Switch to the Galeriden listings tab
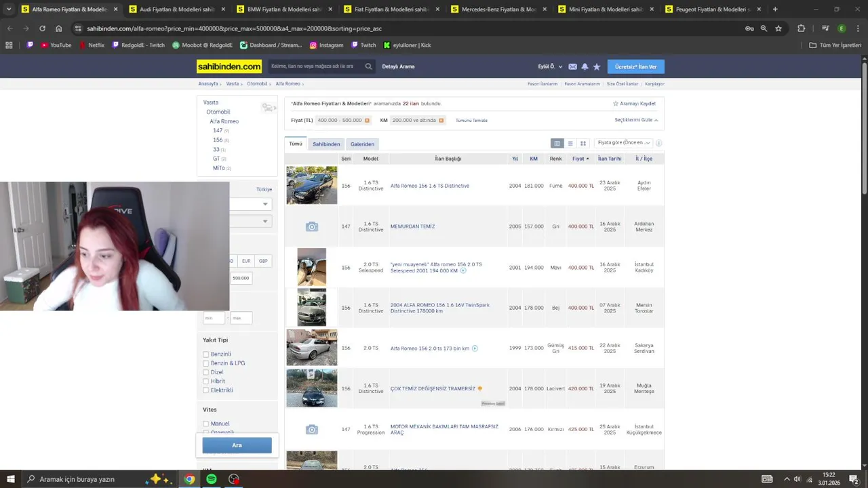868x488 pixels. (362, 144)
